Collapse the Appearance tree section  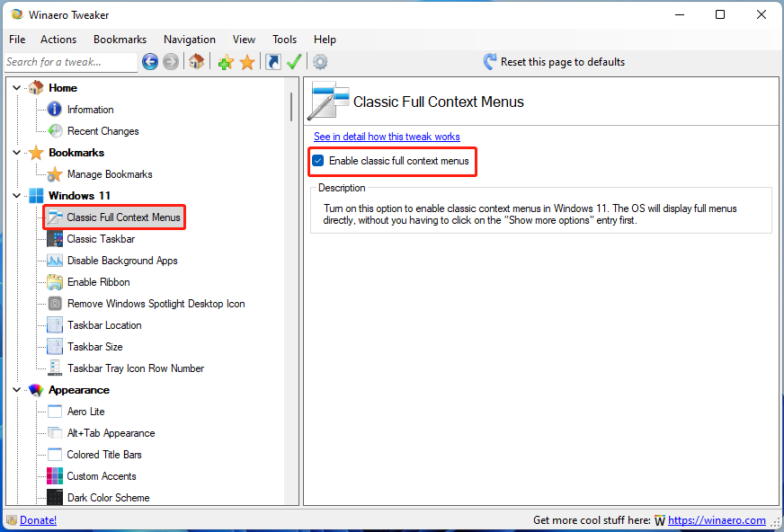coord(17,390)
